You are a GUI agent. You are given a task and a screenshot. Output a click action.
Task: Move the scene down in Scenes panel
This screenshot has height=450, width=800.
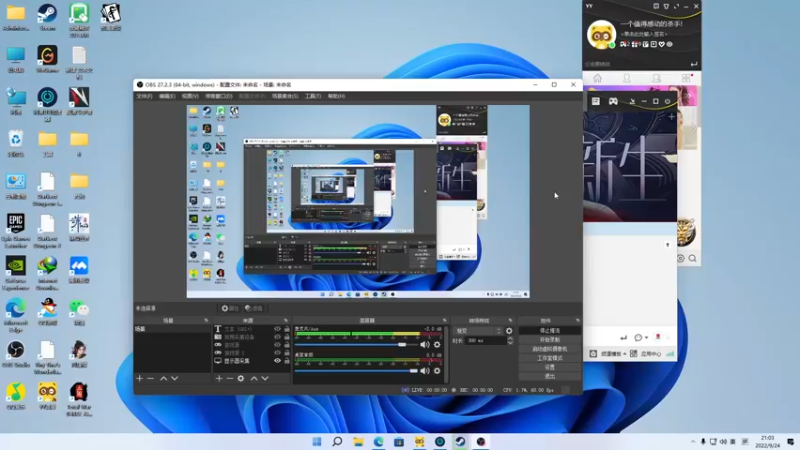coord(174,379)
